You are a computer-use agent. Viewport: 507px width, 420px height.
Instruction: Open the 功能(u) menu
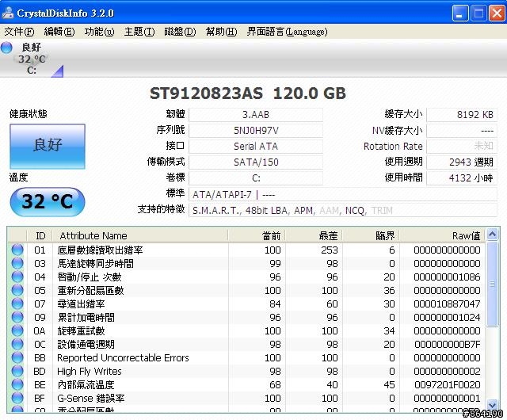[99, 32]
